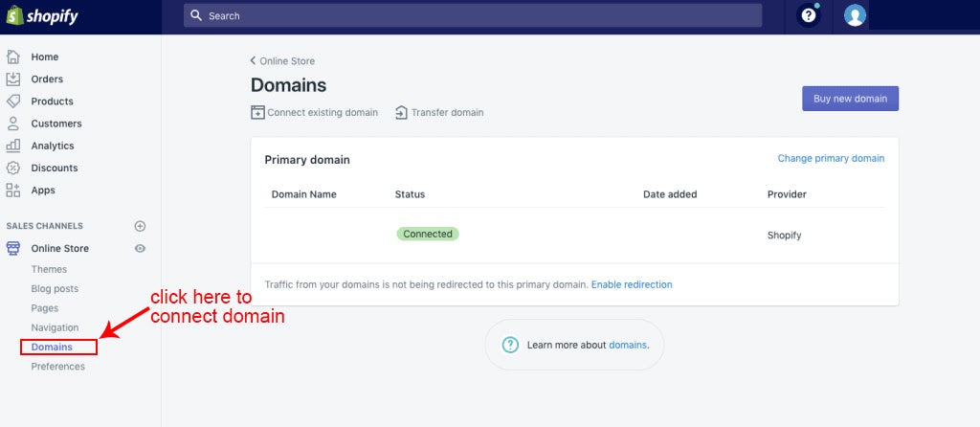Click the back chevron beside Online Store

click(253, 60)
